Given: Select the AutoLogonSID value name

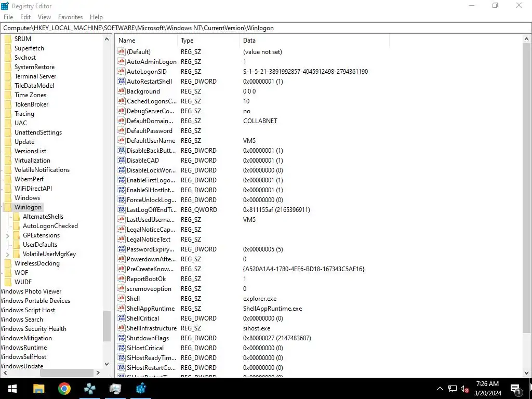Looking at the screenshot, I should tap(147, 72).
